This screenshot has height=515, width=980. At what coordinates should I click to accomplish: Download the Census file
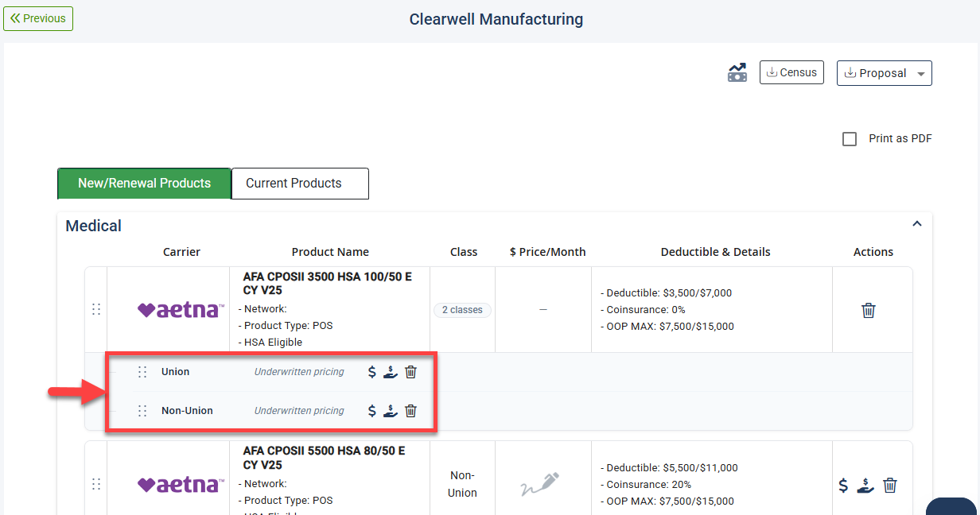(791, 72)
